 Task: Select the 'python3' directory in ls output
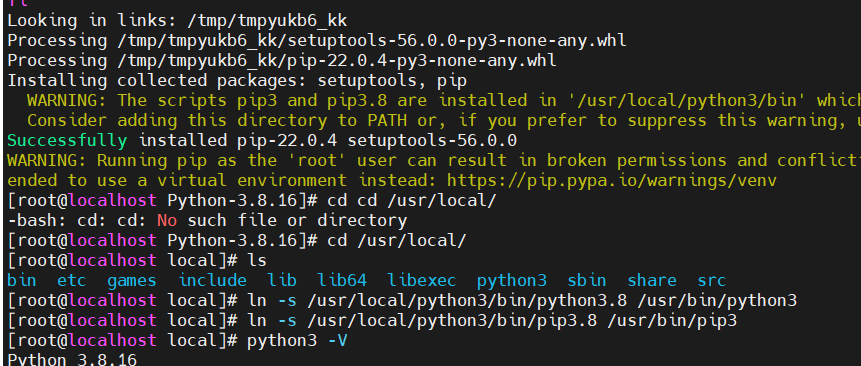pos(512,280)
